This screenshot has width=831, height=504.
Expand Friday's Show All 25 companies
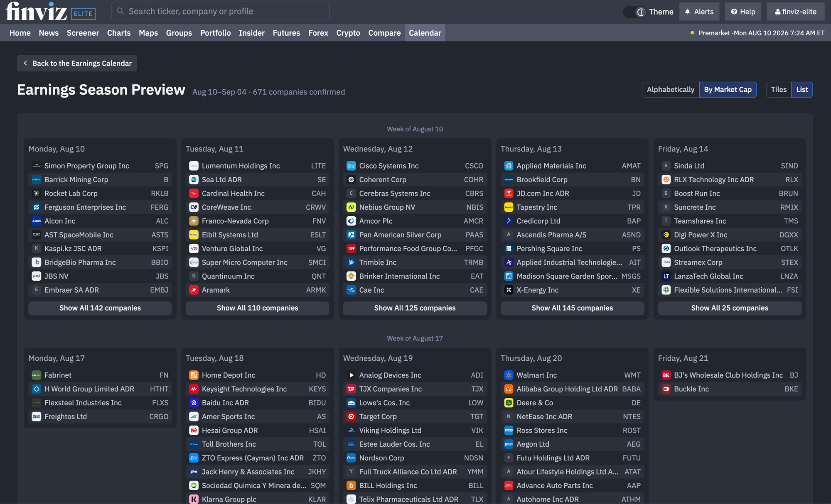point(730,308)
